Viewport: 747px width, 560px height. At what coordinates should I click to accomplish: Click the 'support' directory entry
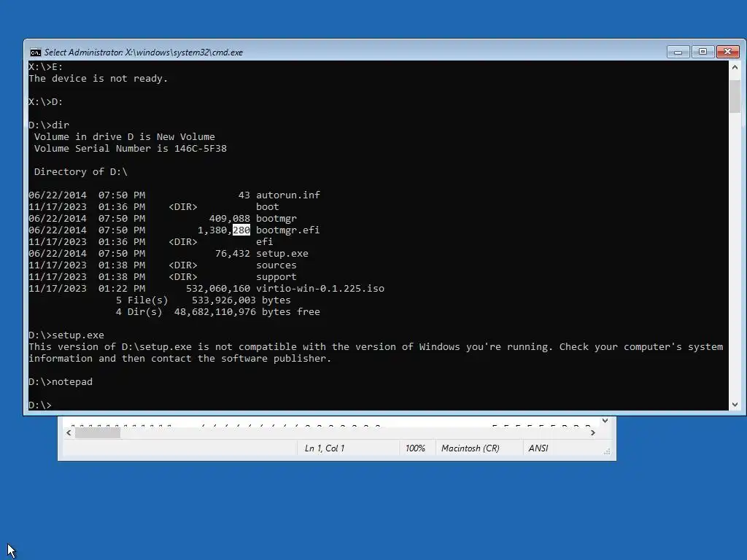point(276,276)
